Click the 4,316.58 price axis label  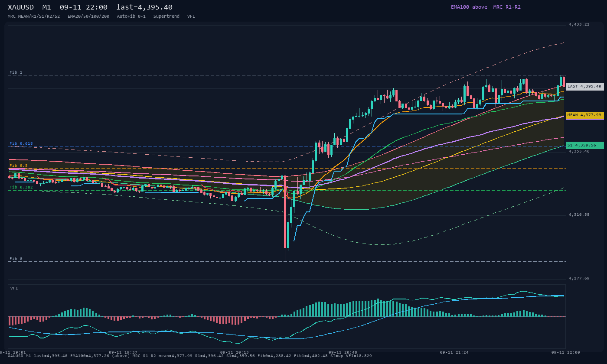(x=579, y=215)
